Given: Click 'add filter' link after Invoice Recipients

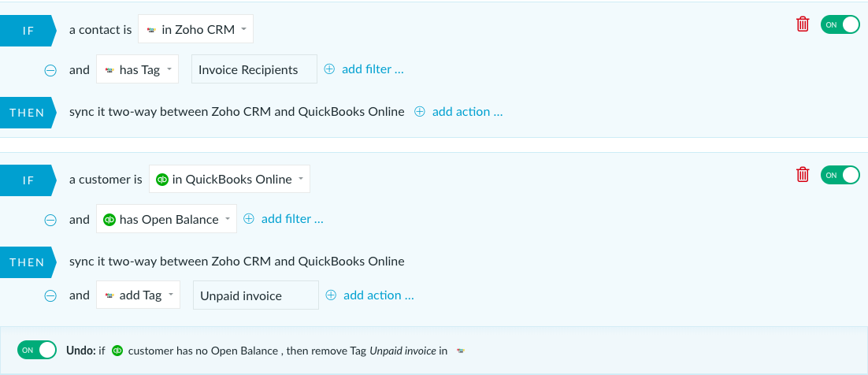Looking at the screenshot, I should (x=373, y=69).
